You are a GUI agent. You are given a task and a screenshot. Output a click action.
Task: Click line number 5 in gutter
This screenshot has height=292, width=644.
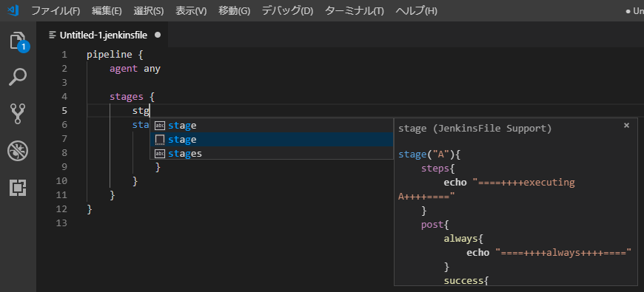[x=64, y=111]
